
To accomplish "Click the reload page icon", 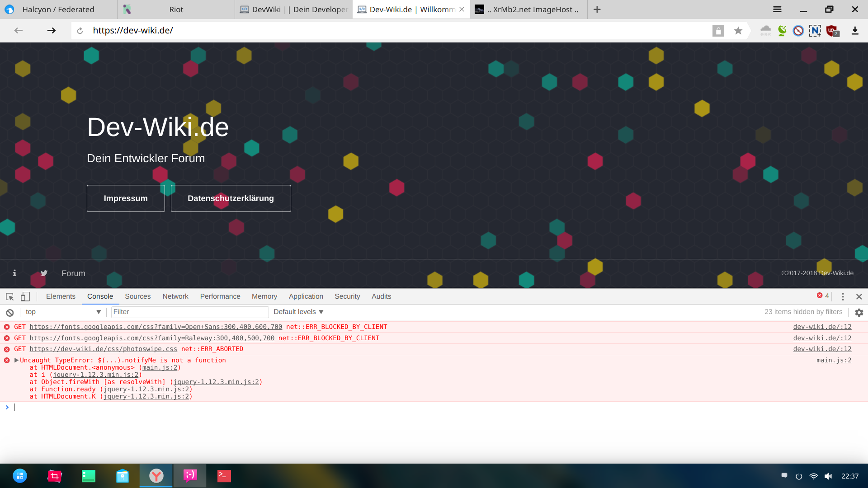I will click(x=80, y=31).
